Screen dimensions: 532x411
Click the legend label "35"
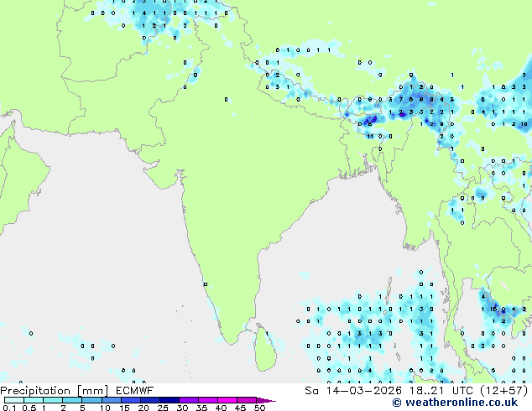tap(201, 408)
